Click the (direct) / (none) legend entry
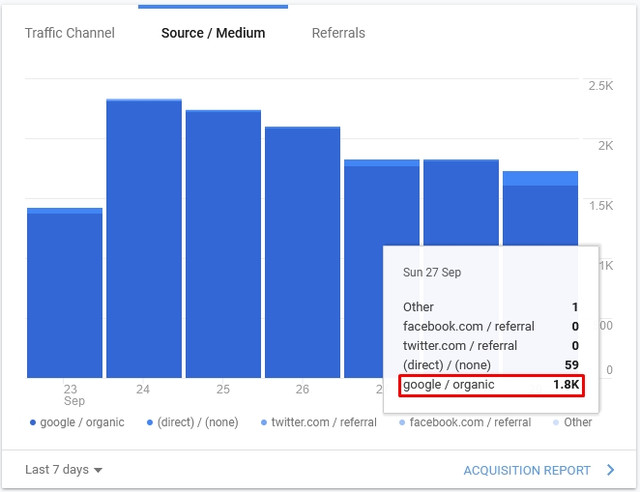The width and height of the screenshot is (640, 492). (193, 422)
